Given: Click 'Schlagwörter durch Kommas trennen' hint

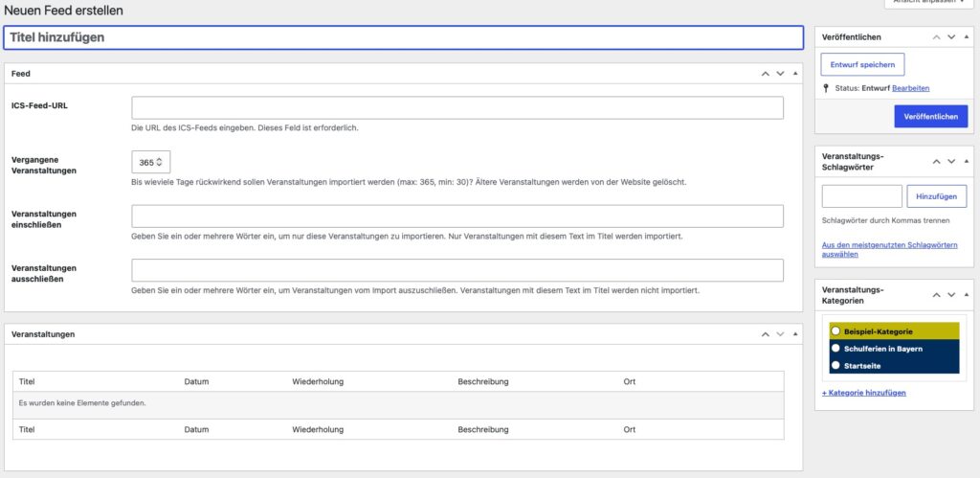Looking at the screenshot, I should [886, 220].
